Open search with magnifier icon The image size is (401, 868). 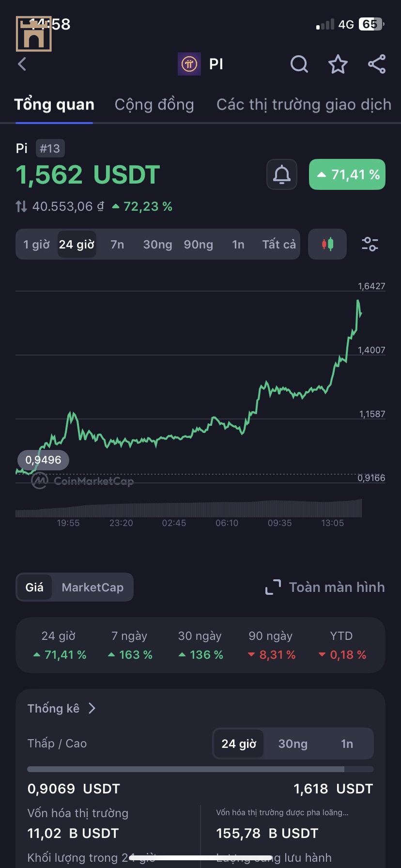[299, 64]
